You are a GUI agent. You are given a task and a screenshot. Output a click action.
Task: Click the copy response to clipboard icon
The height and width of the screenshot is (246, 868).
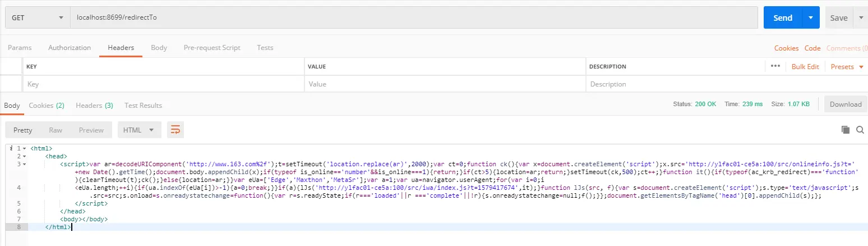click(x=846, y=130)
